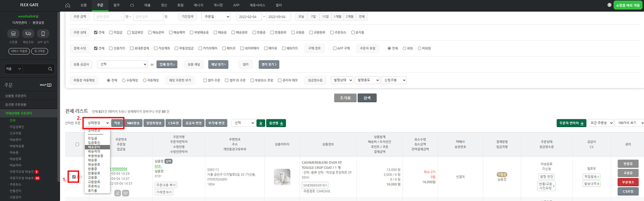Click the 옵션별 download button
644x201 pixels.
pos(276,123)
